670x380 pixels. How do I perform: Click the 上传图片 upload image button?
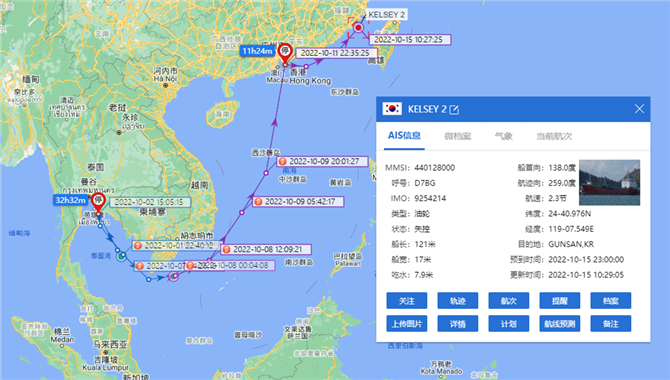[x=407, y=324]
